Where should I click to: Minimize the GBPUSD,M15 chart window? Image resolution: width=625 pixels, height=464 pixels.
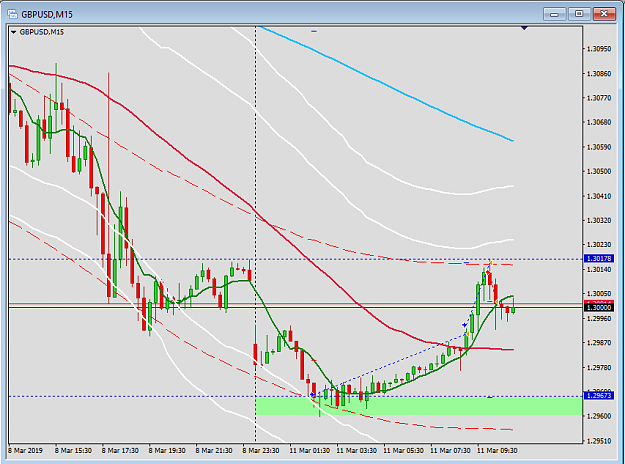(x=554, y=14)
